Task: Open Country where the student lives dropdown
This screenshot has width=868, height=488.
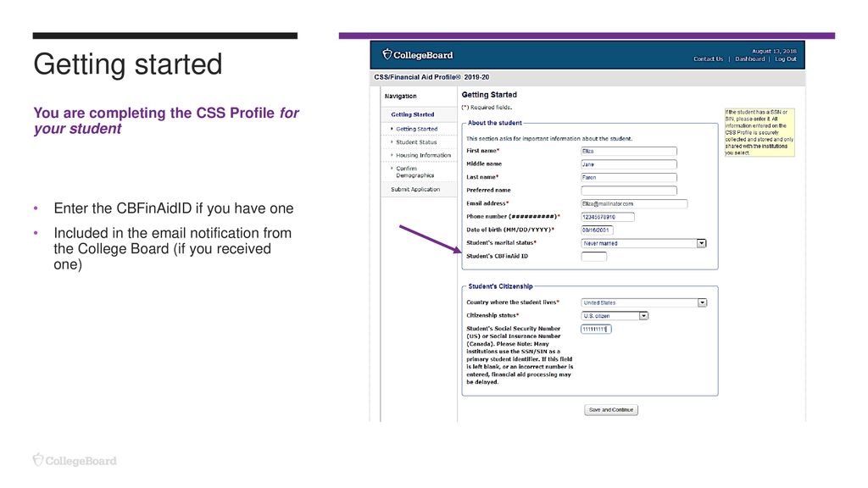Action: pyautogui.click(x=644, y=302)
